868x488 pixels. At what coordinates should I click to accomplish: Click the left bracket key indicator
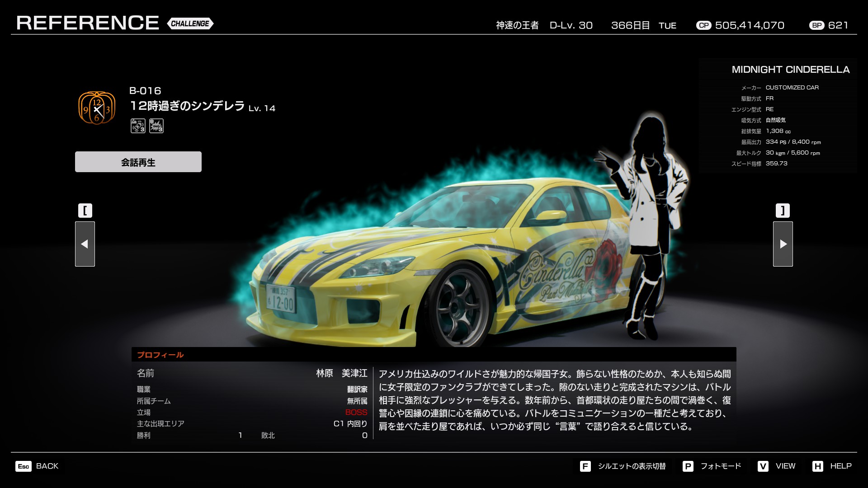click(85, 211)
